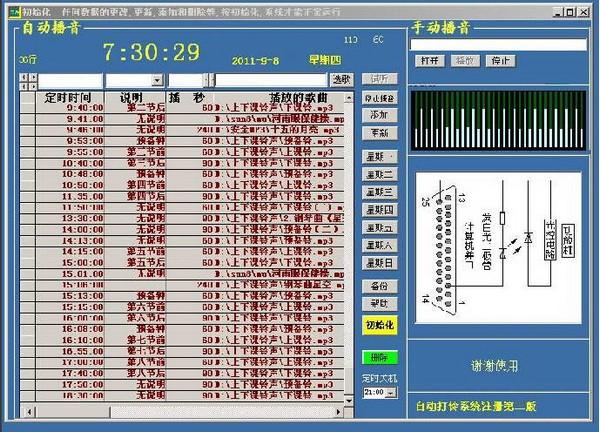Screen dimensions: 600x432
Task: Click the 播秒 column header
Action: (x=189, y=98)
